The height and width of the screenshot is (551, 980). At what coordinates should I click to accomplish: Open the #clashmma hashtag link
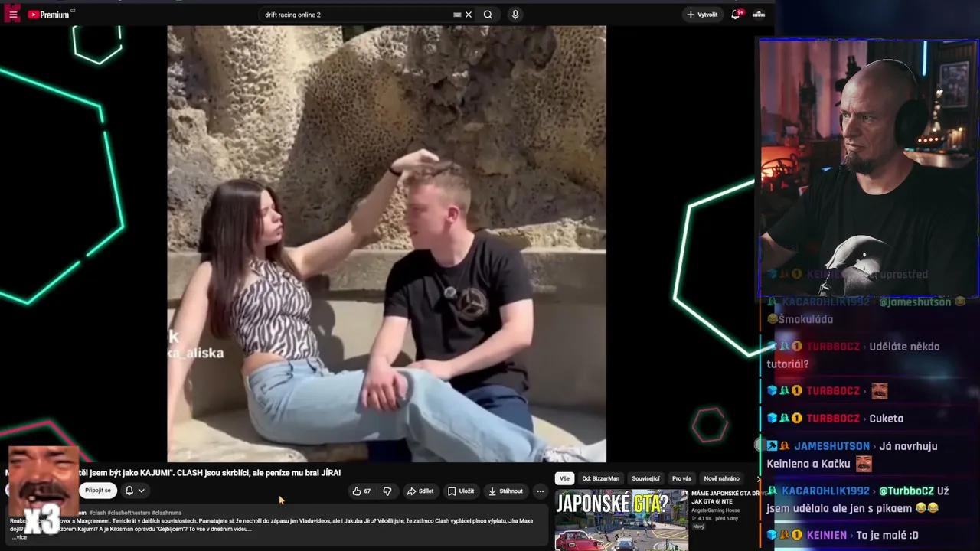tap(167, 513)
